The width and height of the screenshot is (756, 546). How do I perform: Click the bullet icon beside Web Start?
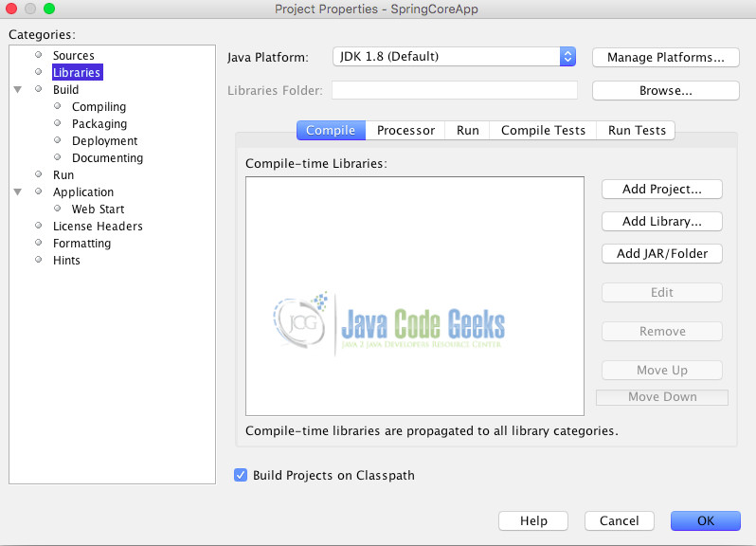point(58,209)
